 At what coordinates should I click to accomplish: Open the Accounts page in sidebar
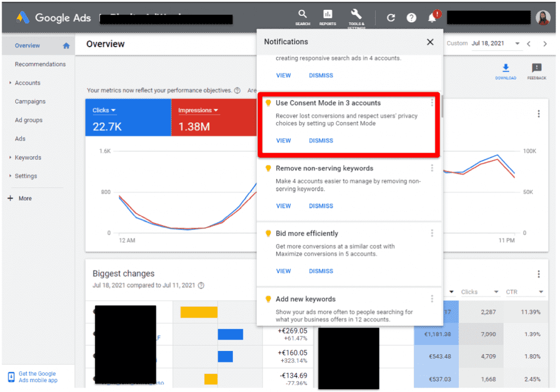[x=27, y=83]
